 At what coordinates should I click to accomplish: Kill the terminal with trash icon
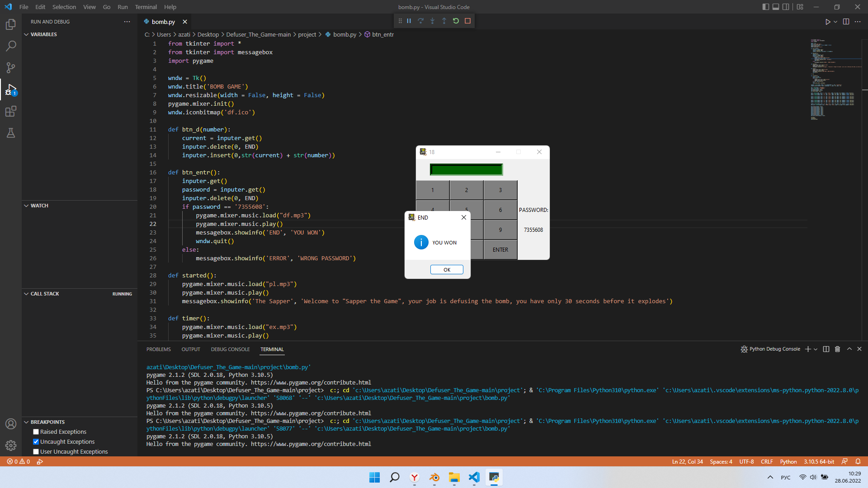(x=837, y=349)
